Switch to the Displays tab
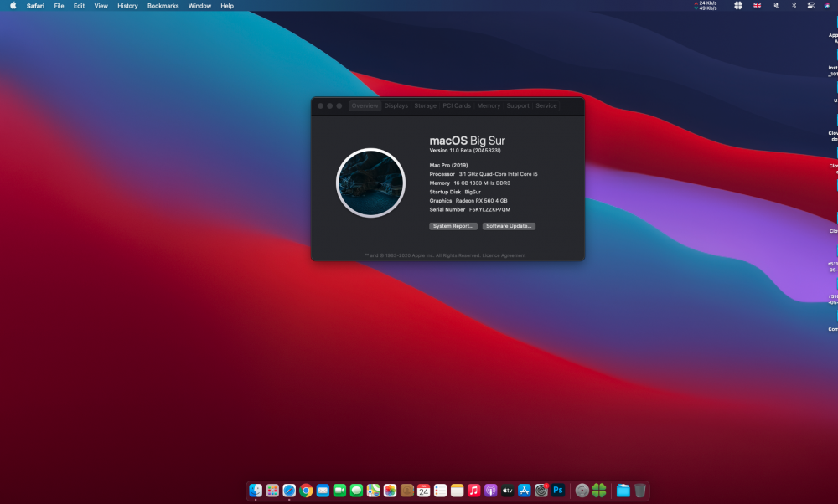838x504 pixels. pyautogui.click(x=396, y=105)
